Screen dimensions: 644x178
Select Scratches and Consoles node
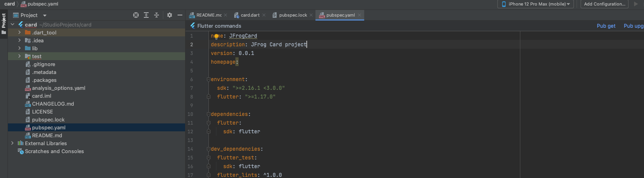[x=54, y=151]
